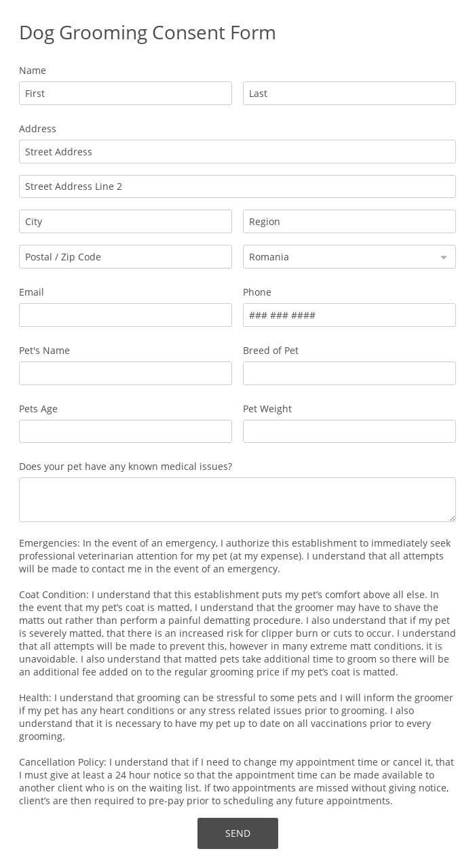
Task: Click the Postal / Zip Code field
Action: (x=125, y=256)
